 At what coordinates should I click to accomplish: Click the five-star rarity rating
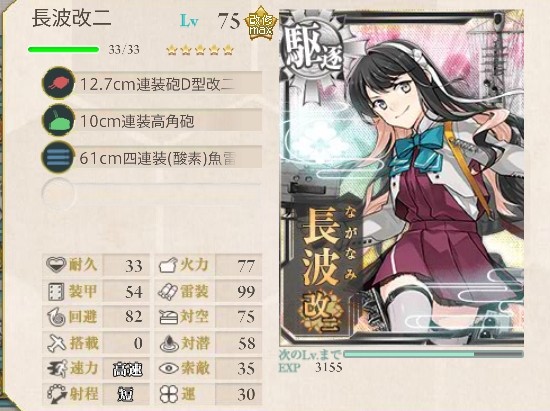click(200, 50)
